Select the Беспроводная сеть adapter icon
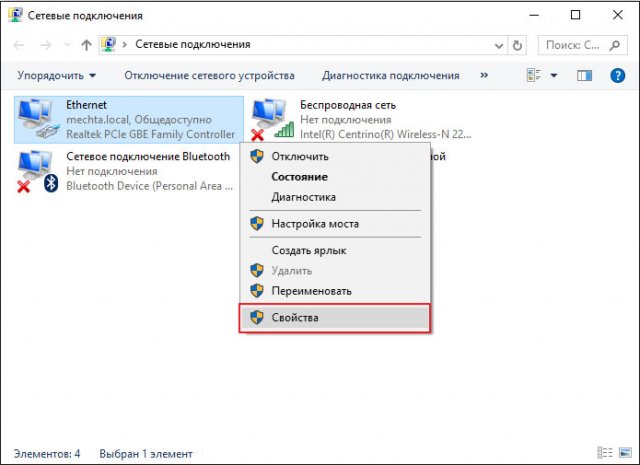The width and height of the screenshot is (640, 465). pos(272,119)
